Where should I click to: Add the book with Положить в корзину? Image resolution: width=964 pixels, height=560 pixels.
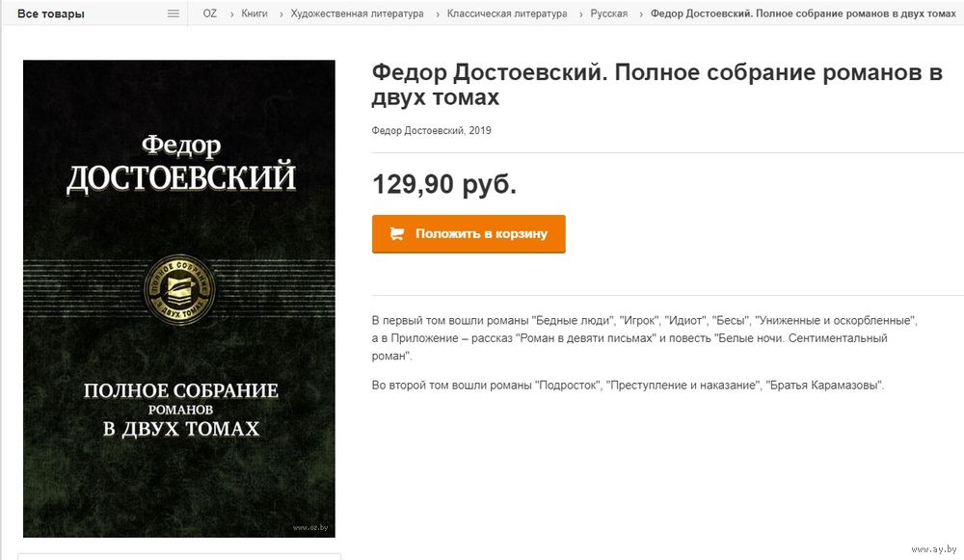[x=469, y=233]
